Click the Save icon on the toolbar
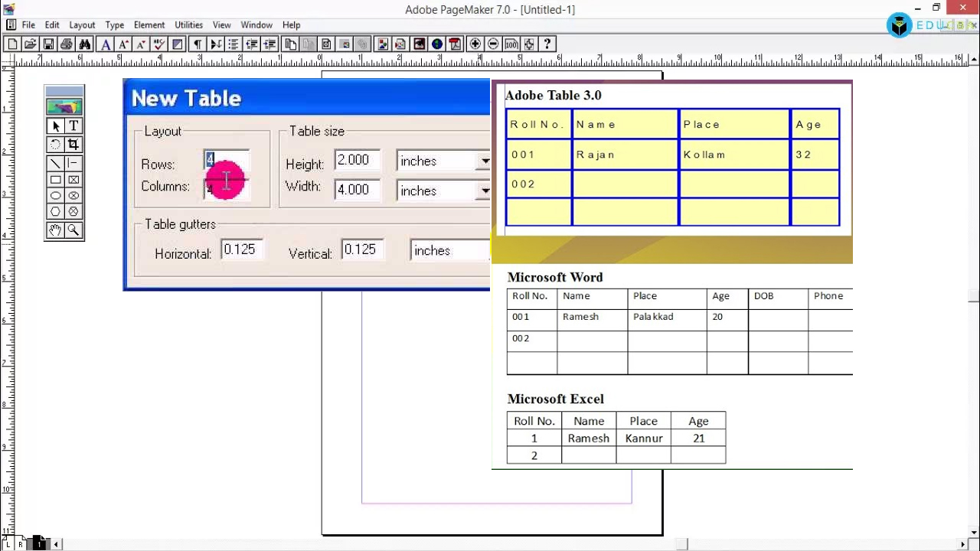980x551 pixels. click(x=48, y=44)
